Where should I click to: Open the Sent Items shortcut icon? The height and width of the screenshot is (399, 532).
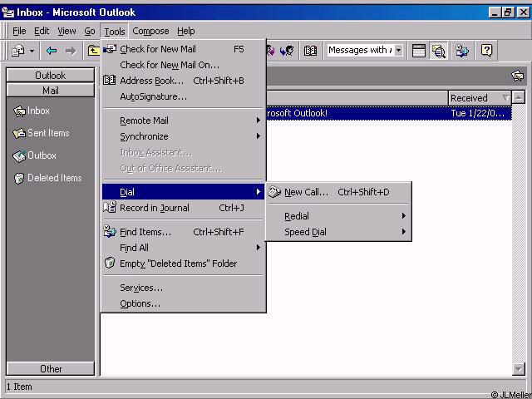[x=19, y=133]
